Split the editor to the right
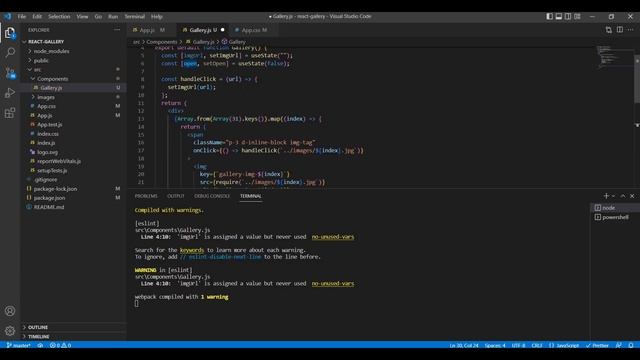This screenshot has width=640, height=360. tap(620, 30)
